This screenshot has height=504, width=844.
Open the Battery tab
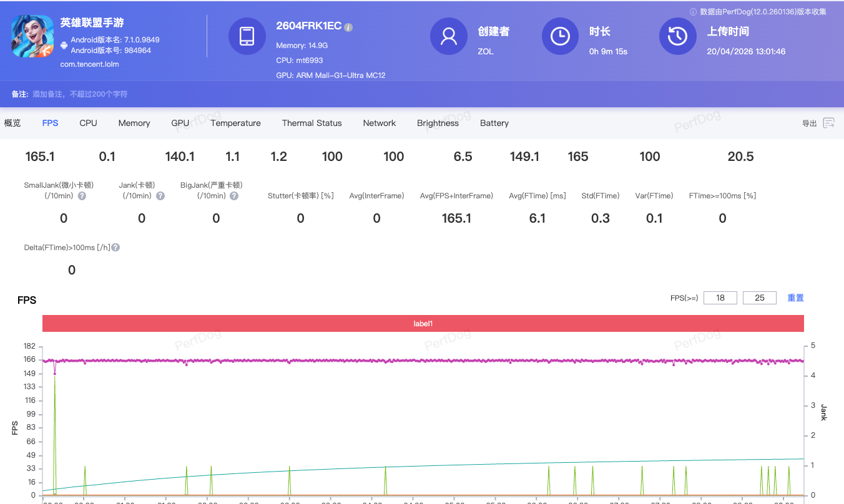[x=494, y=123]
